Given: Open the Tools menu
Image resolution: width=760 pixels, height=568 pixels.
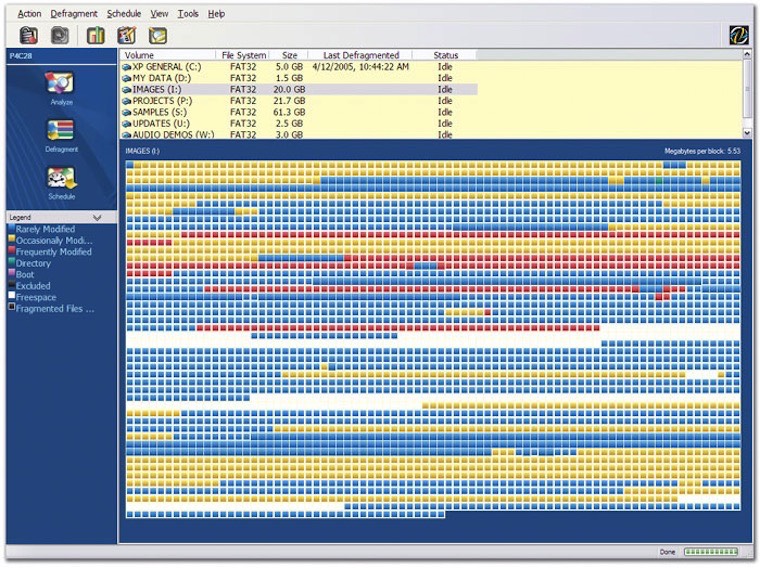Looking at the screenshot, I should 188,14.
